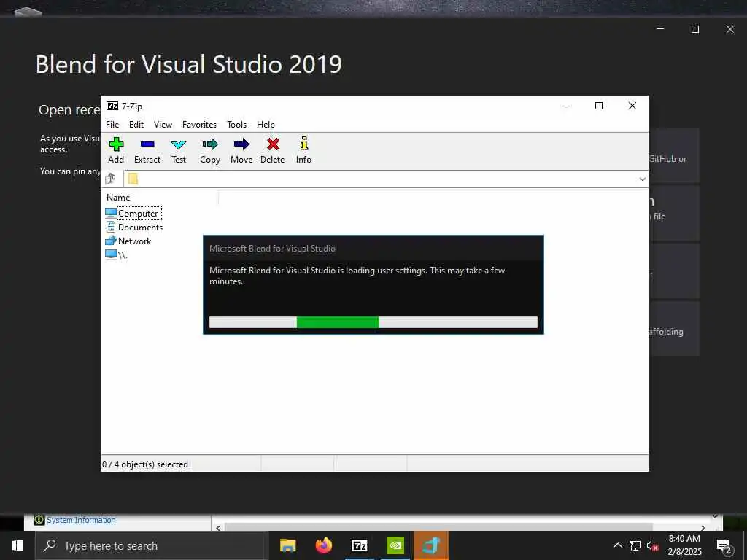747x560 pixels.
Task: Open the notification center icon
Action: pyautogui.click(x=724, y=545)
